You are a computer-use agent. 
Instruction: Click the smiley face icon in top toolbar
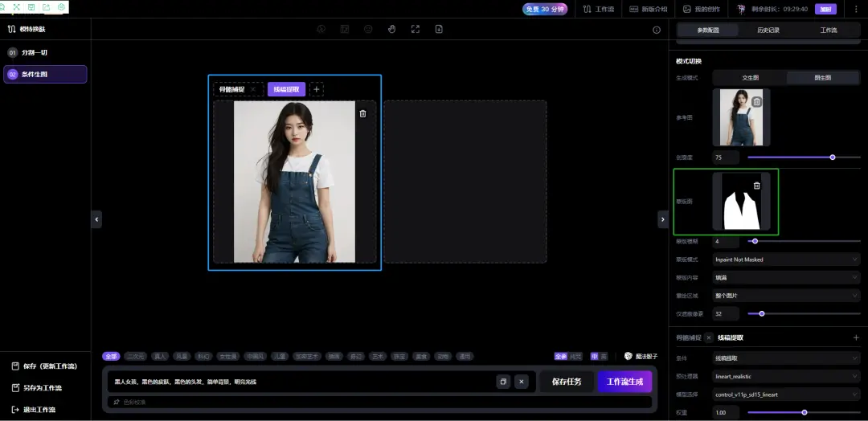coord(368,29)
